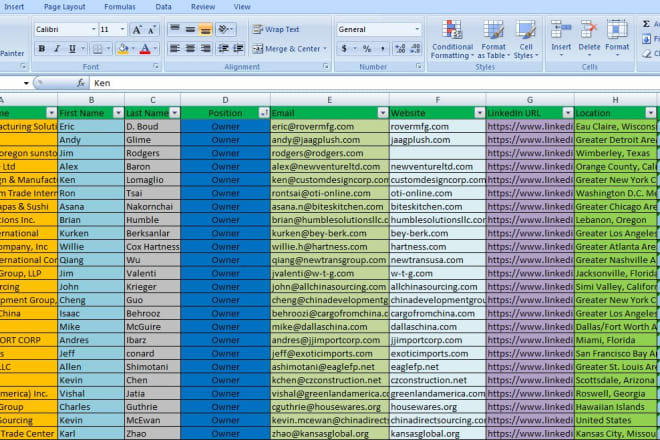
Task: Open Merge & Center dropdown arrow
Action: (325, 49)
